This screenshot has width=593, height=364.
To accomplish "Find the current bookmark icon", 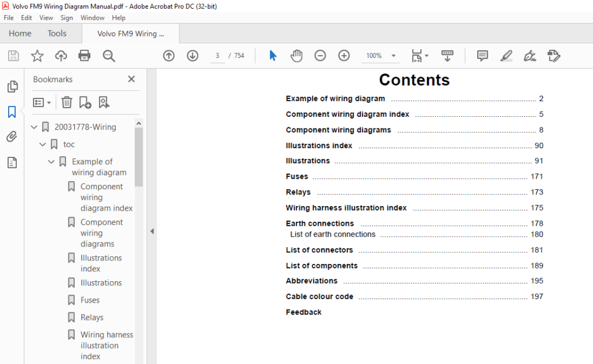I will (104, 102).
